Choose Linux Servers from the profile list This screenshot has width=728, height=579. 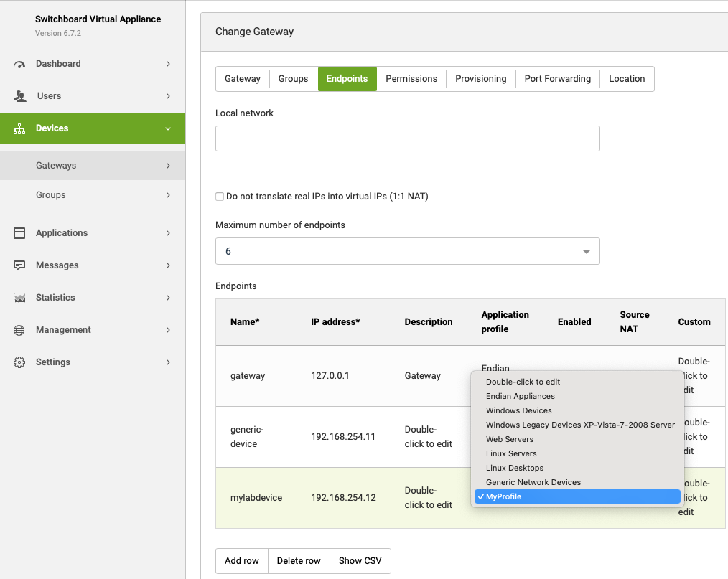(x=511, y=453)
